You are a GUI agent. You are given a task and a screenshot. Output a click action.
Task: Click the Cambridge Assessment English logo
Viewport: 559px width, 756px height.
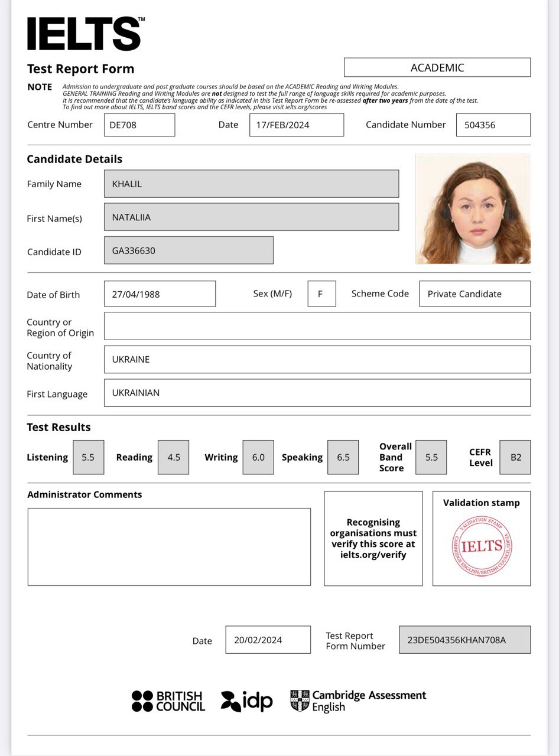tap(358, 701)
